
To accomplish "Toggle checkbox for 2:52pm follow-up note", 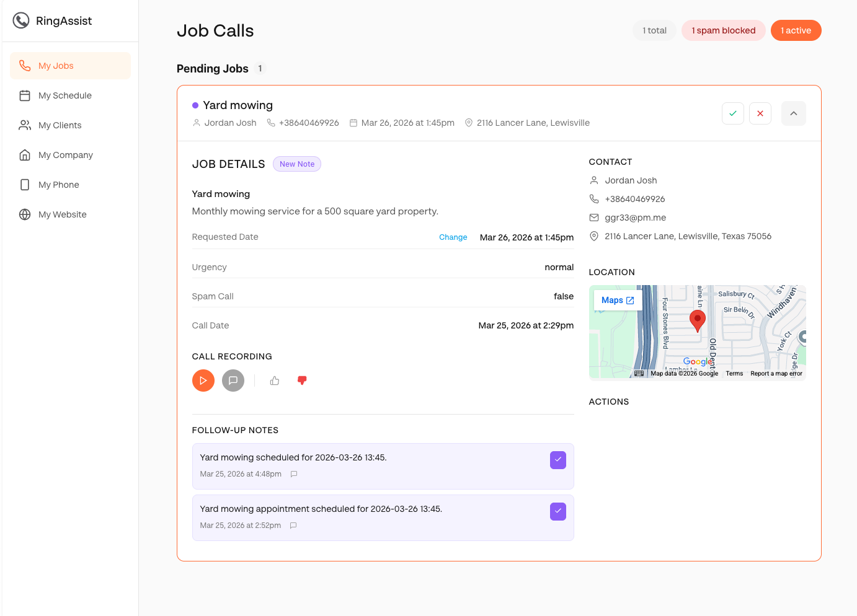I will 558,511.
